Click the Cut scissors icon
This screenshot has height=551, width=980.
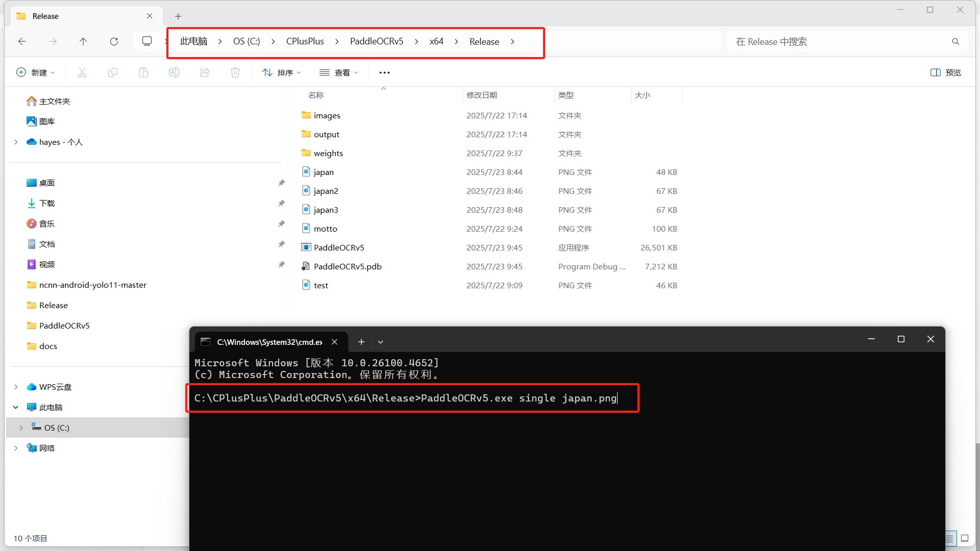click(82, 72)
